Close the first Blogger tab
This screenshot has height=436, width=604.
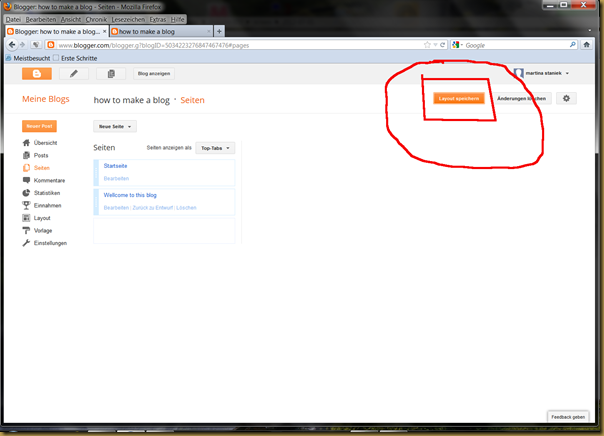[104, 31]
